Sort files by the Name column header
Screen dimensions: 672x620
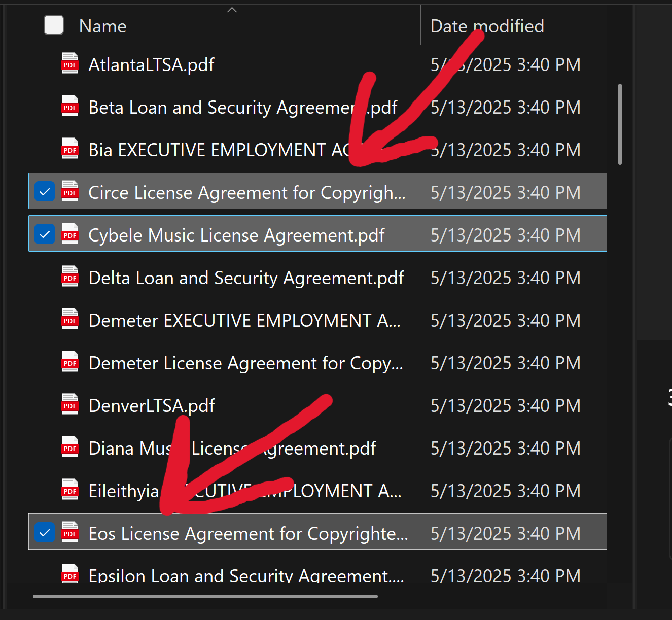click(103, 26)
